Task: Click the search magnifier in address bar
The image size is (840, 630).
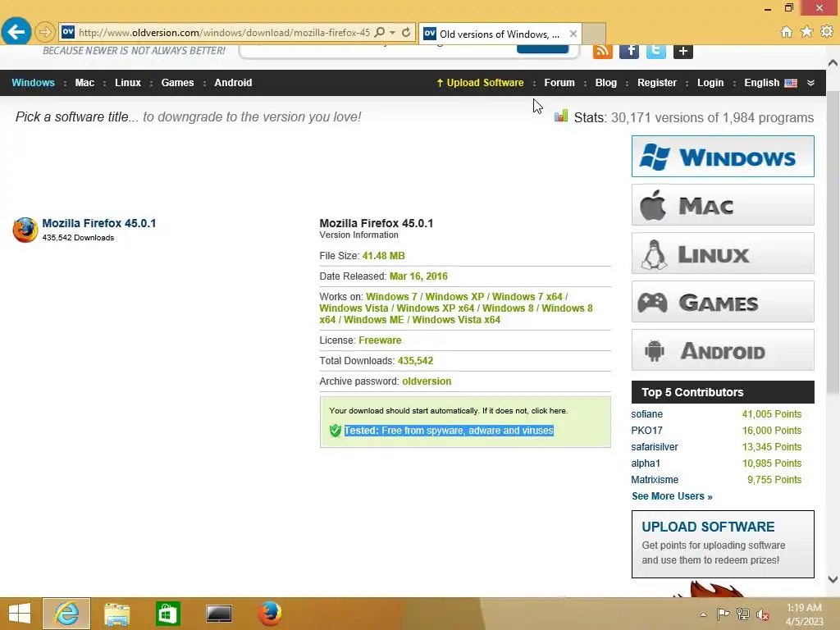Action: 379,32
